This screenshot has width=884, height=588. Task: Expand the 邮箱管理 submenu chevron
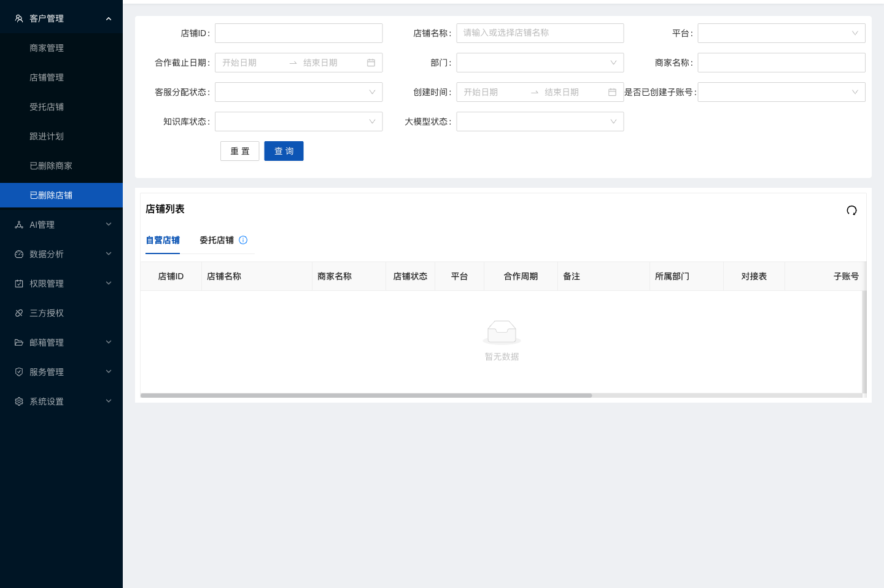[x=109, y=342]
